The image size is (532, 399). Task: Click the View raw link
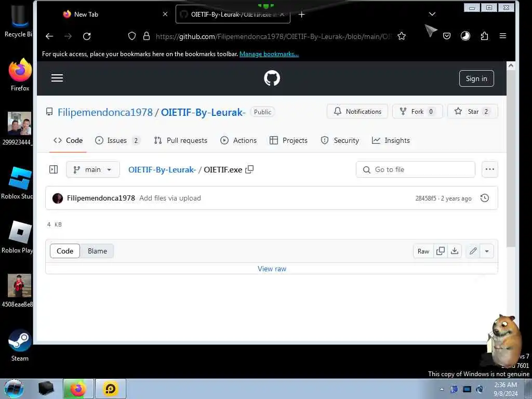click(x=272, y=269)
